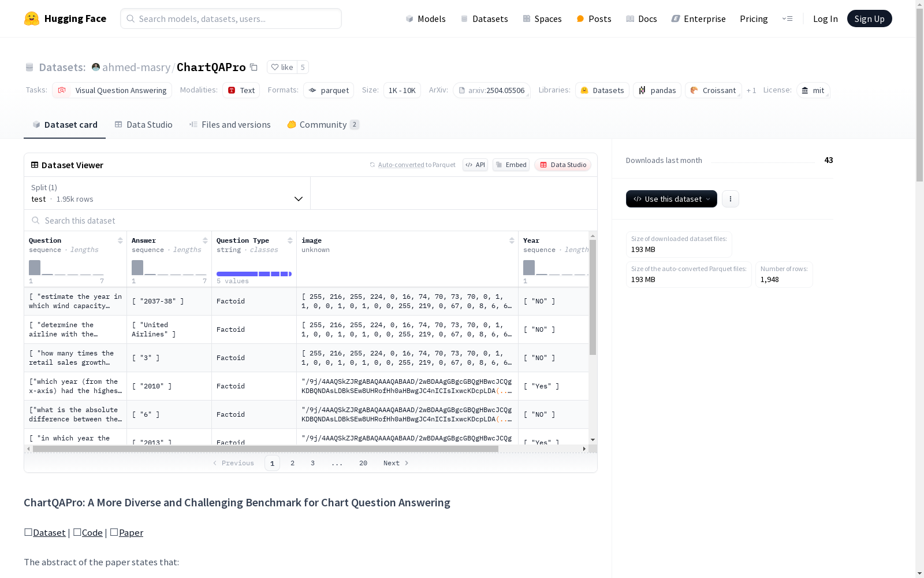Open Data Studio from the viewer header
Image resolution: width=924 pixels, height=578 pixels.
[x=562, y=165]
